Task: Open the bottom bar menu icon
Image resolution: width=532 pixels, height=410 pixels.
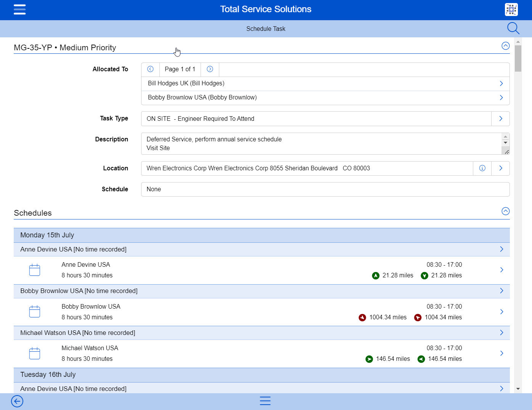Action: point(265,401)
